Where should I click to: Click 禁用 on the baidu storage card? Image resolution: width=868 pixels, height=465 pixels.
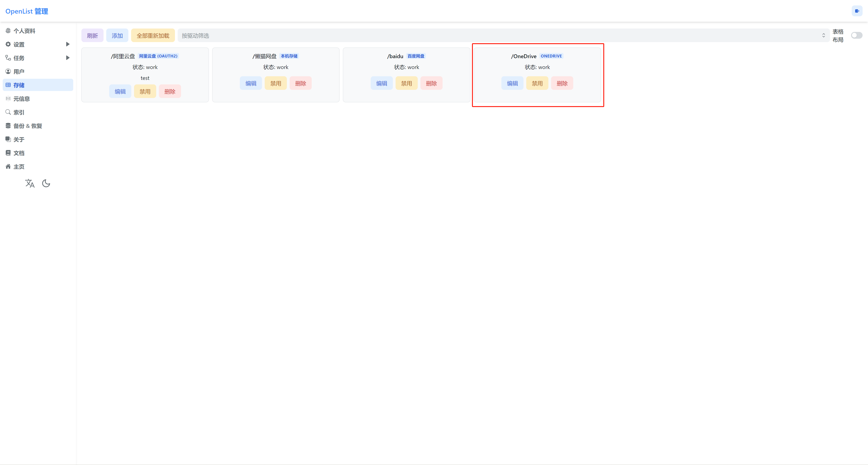tap(406, 83)
